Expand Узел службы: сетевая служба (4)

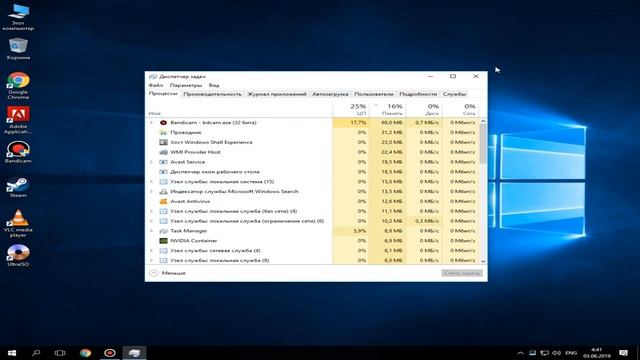click(151, 251)
